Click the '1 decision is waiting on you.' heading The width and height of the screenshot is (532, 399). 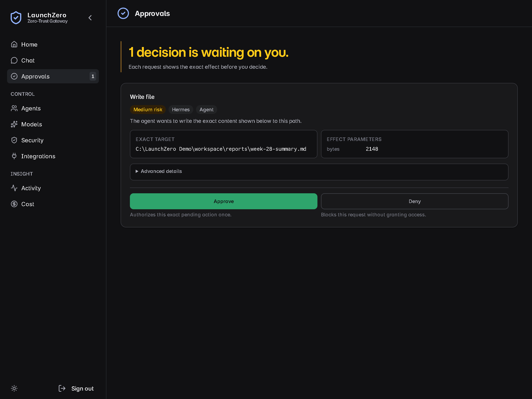point(209,52)
